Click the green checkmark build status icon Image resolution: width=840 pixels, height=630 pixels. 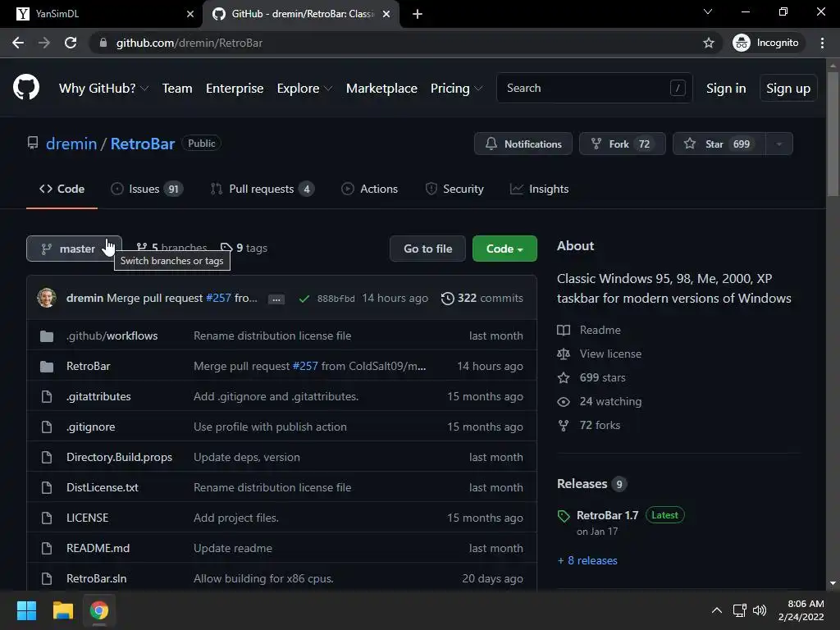(x=304, y=299)
